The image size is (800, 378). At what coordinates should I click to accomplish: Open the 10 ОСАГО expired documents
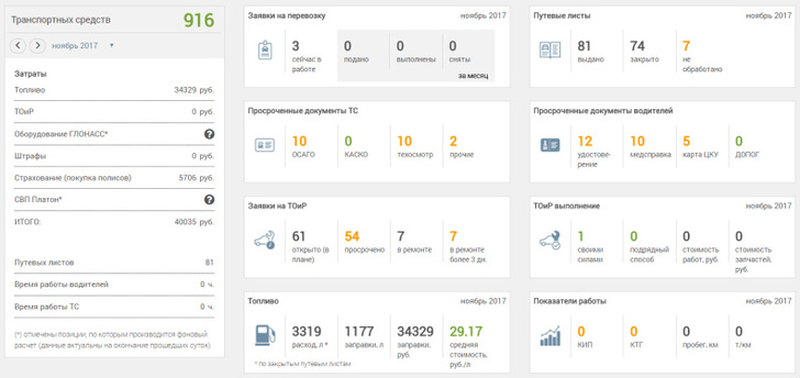tap(304, 146)
